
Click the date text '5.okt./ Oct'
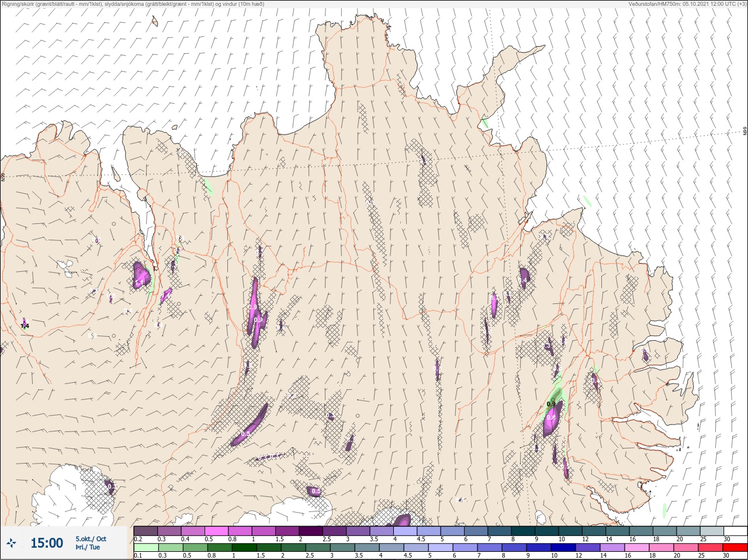[91, 539]
